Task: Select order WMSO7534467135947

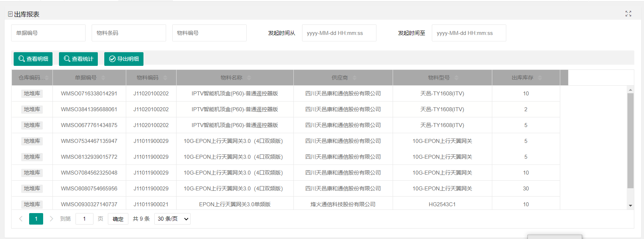Action: pos(89,141)
